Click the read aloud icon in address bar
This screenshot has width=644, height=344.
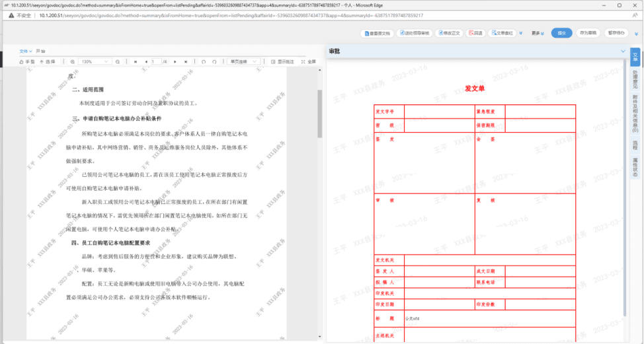pos(635,16)
